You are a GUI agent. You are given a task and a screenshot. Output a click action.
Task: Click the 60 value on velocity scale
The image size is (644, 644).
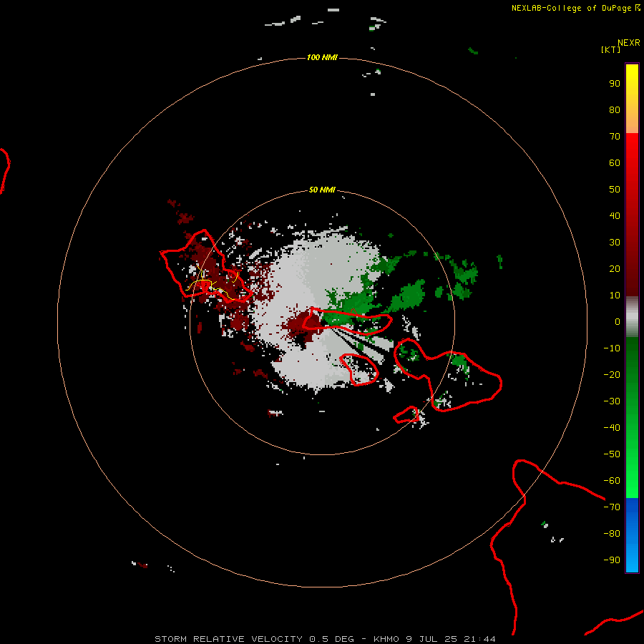(615, 163)
